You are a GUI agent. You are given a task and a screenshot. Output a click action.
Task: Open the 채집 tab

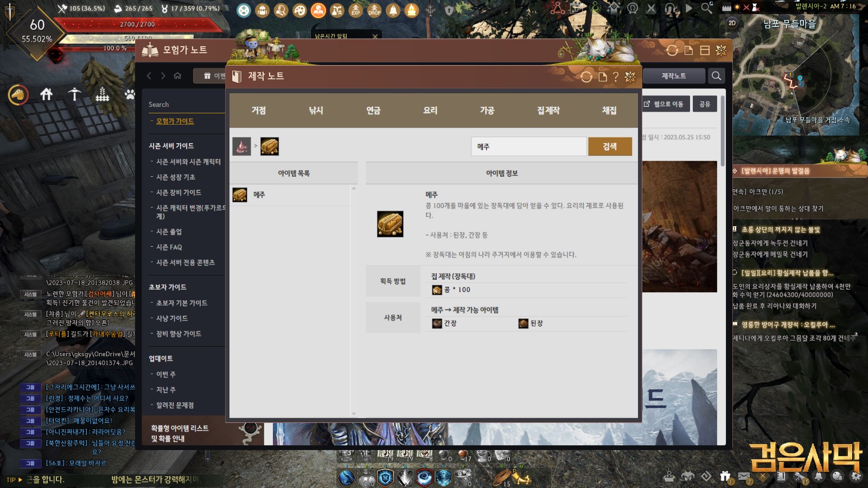609,110
